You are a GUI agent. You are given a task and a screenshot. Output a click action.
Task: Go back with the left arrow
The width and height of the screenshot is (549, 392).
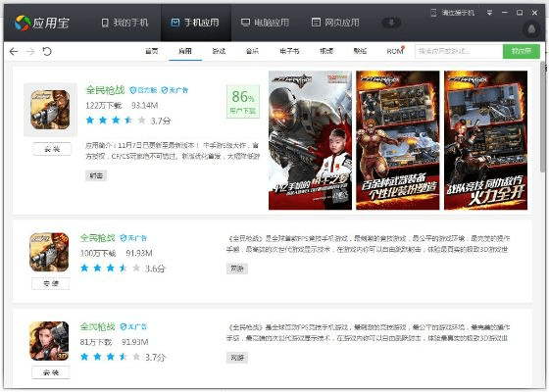click(14, 51)
